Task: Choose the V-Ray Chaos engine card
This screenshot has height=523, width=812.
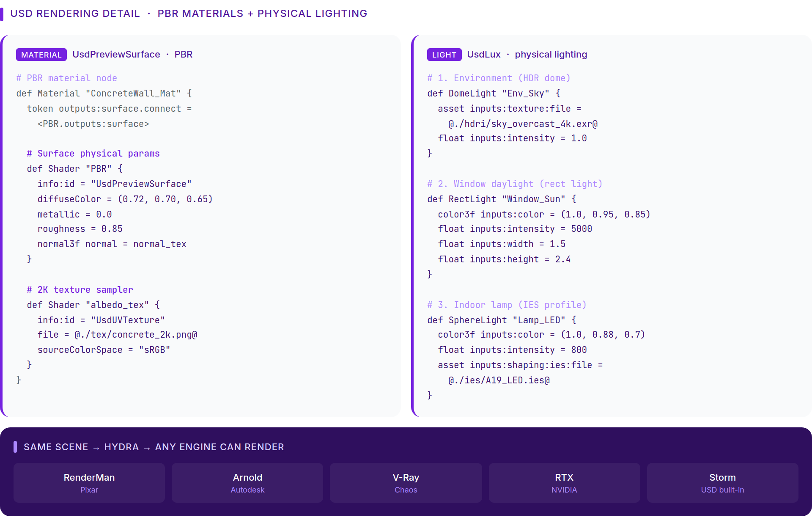Action: point(406,483)
